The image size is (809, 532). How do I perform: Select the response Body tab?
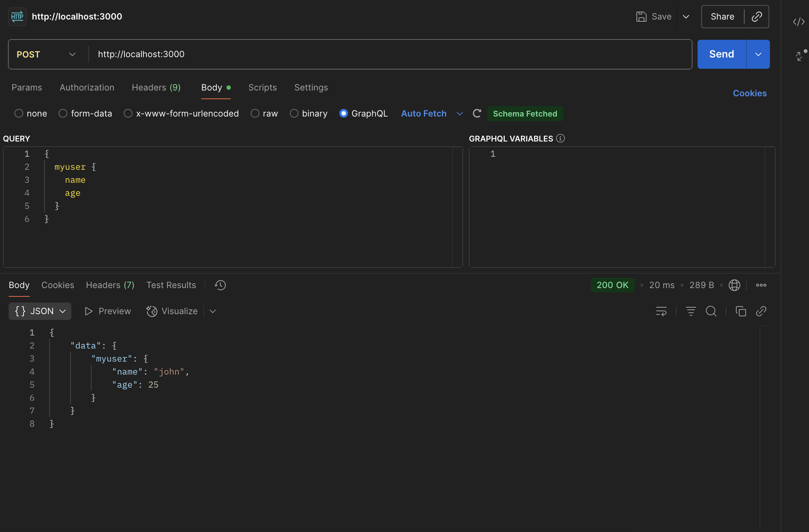(x=19, y=285)
